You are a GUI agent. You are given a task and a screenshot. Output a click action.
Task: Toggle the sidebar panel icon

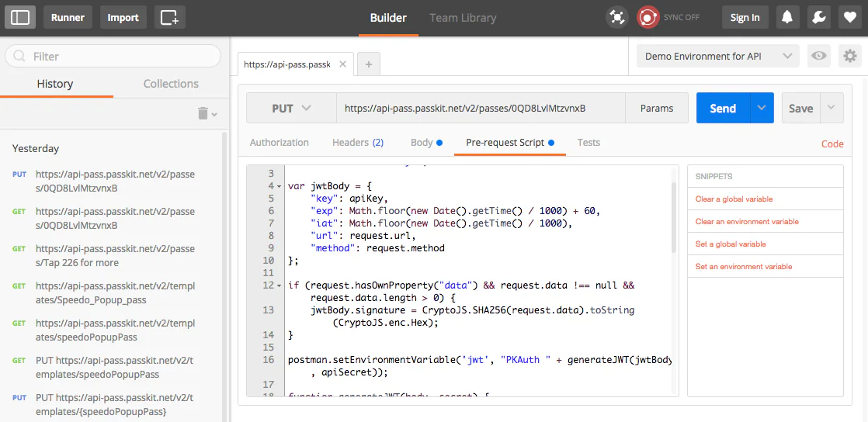(20, 17)
